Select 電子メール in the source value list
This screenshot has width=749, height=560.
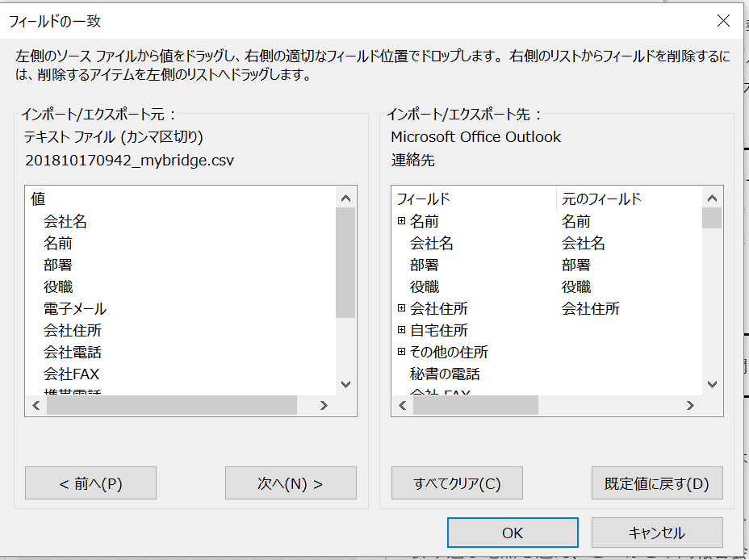(75, 308)
